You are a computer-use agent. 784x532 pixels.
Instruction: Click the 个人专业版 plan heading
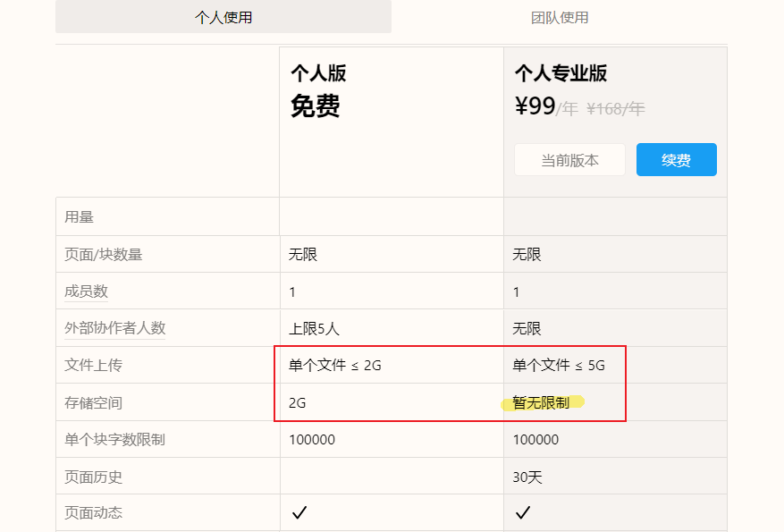click(x=561, y=73)
